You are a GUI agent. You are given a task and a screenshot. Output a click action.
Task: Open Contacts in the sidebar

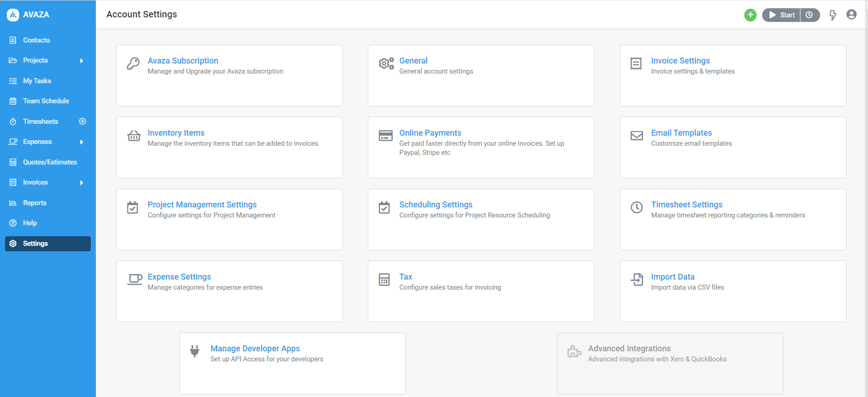tap(37, 40)
